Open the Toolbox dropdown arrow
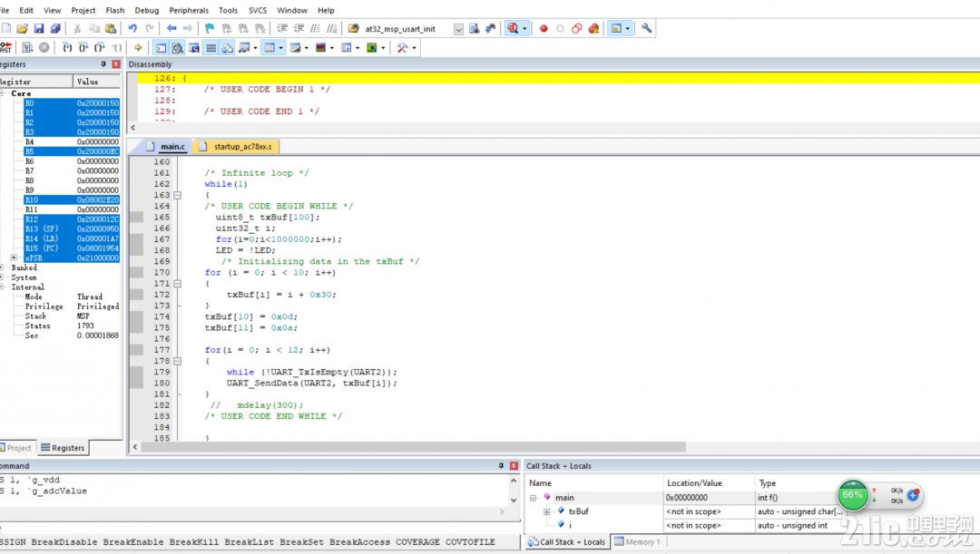 tap(414, 47)
